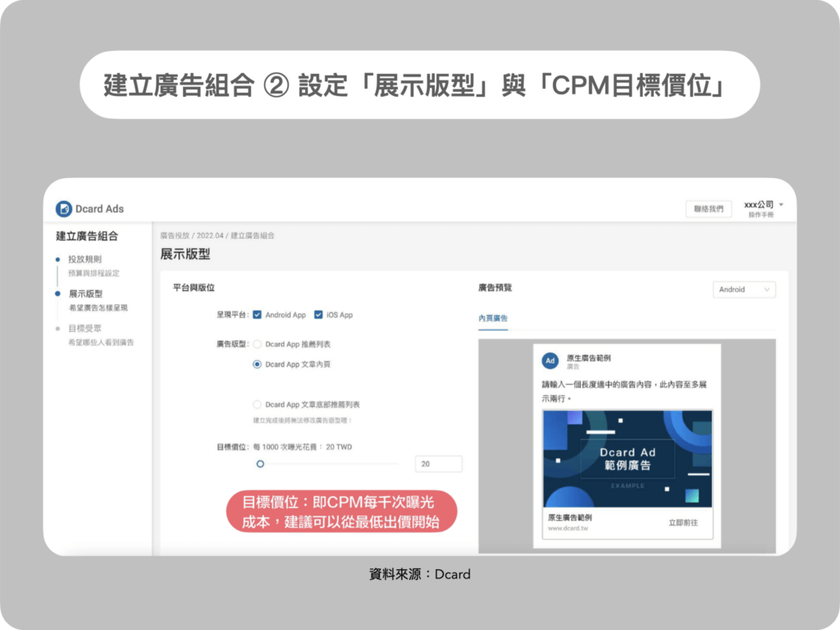The height and width of the screenshot is (630, 840).
Task: Click the Dcard Ad 範例廣告 preview image
Action: pos(628,459)
